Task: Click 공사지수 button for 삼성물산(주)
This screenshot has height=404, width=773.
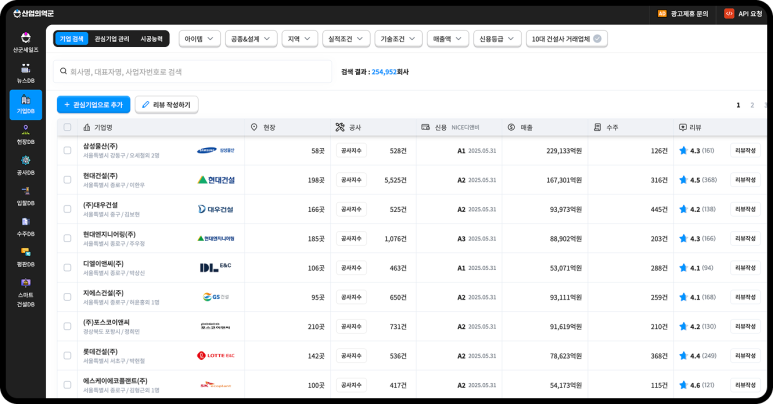Action: pyautogui.click(x=351, y=150)
